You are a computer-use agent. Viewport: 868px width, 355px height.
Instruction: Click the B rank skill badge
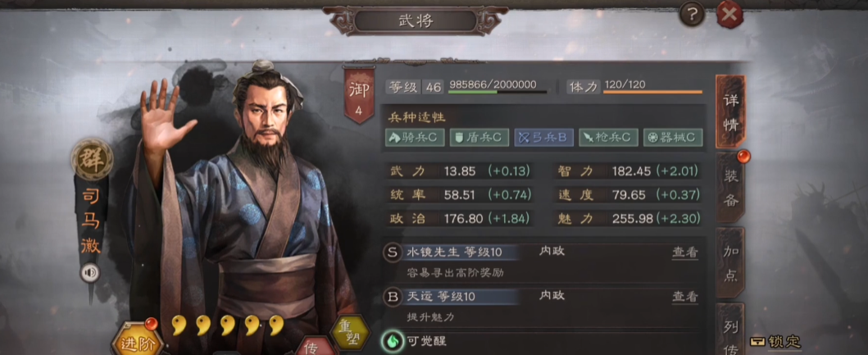[393, 297]
